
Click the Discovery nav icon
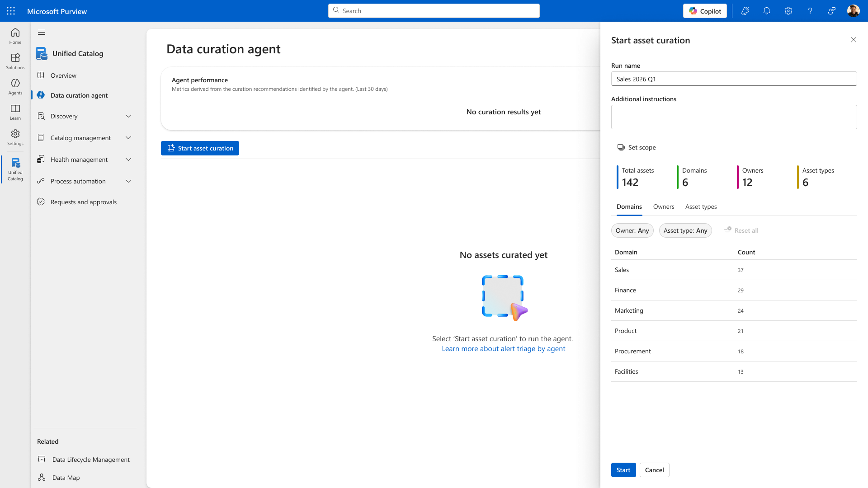(x=41, y=116)
